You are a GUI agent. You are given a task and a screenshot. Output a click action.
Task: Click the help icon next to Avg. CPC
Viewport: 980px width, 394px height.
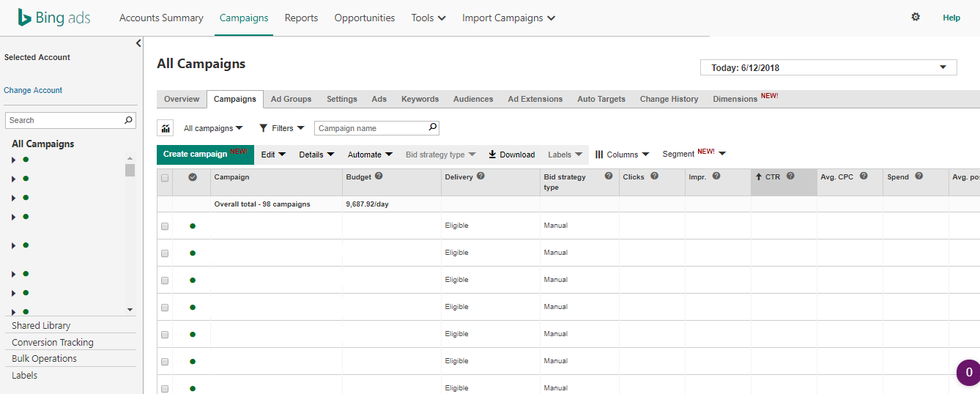click(x=864, y=176)
